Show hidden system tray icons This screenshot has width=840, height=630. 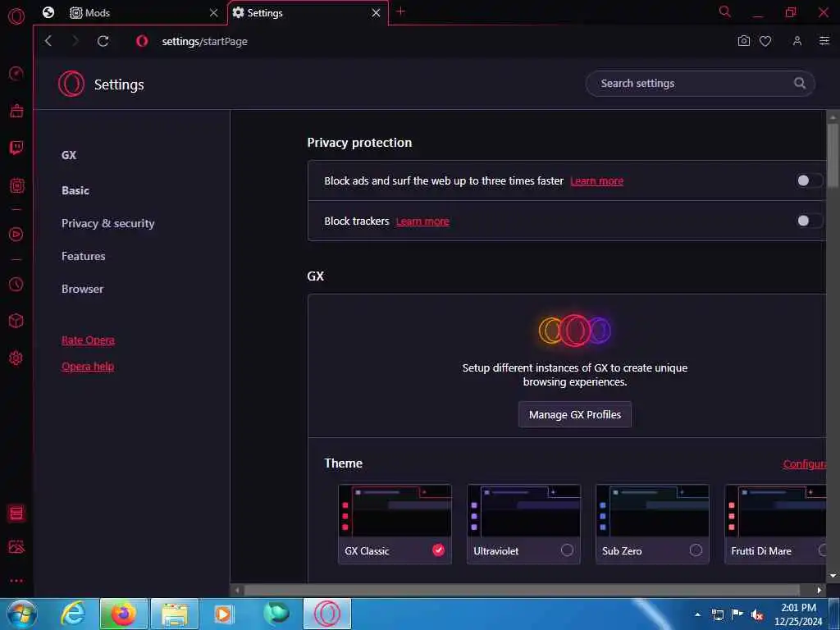(697, 614)
